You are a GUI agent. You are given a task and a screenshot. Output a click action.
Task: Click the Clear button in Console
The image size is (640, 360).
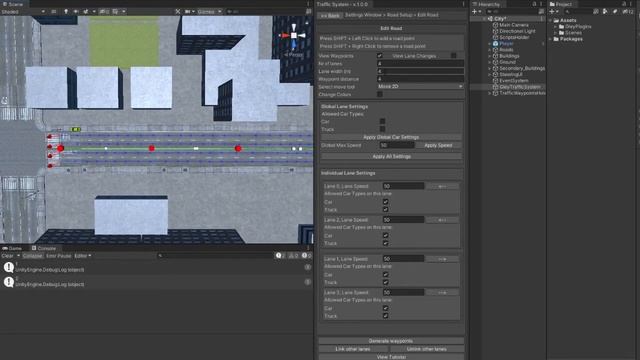[7, 256]
